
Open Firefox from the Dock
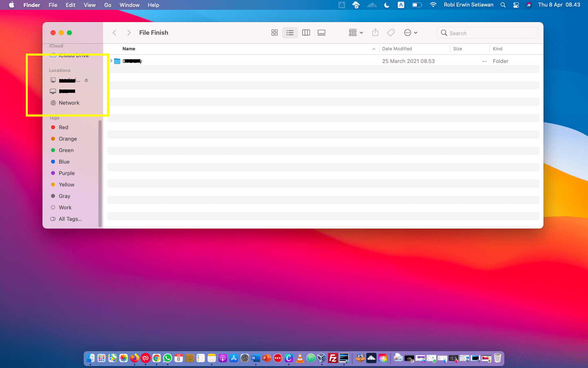[134, 358]
